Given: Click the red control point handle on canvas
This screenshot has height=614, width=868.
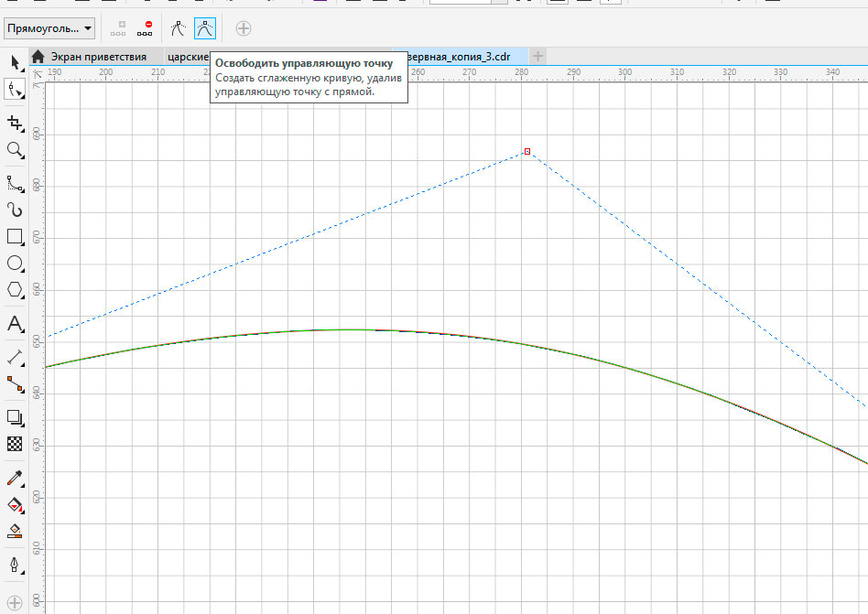Looking at the screenshot, I should point(527,151).
